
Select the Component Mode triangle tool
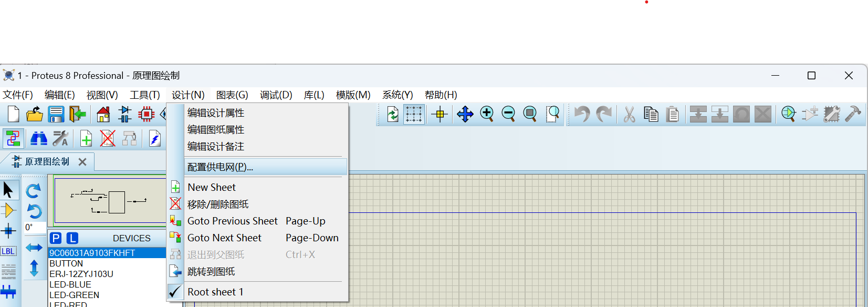coord(8,210)
